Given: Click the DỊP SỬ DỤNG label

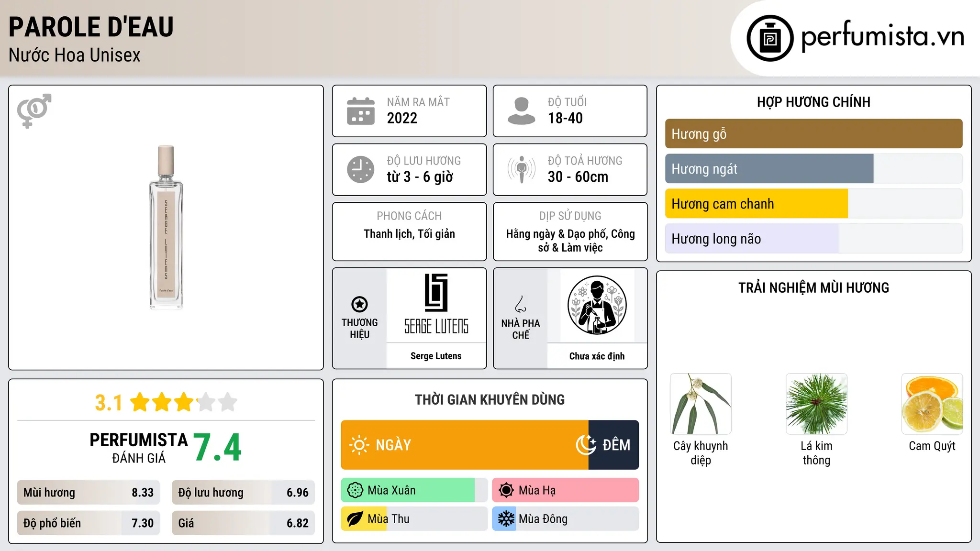Looking at the screenshot, I should pos(570,216).
